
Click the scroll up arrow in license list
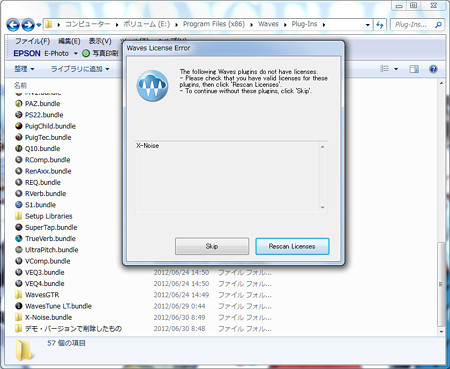(x=322, y=147)
